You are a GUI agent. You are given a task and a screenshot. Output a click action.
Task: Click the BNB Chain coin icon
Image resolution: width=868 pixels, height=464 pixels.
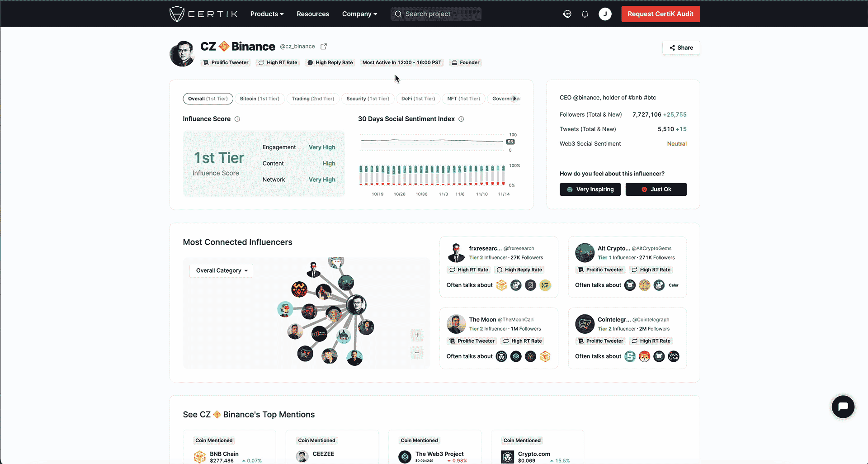pyautogui.click(x=200, y=457)
